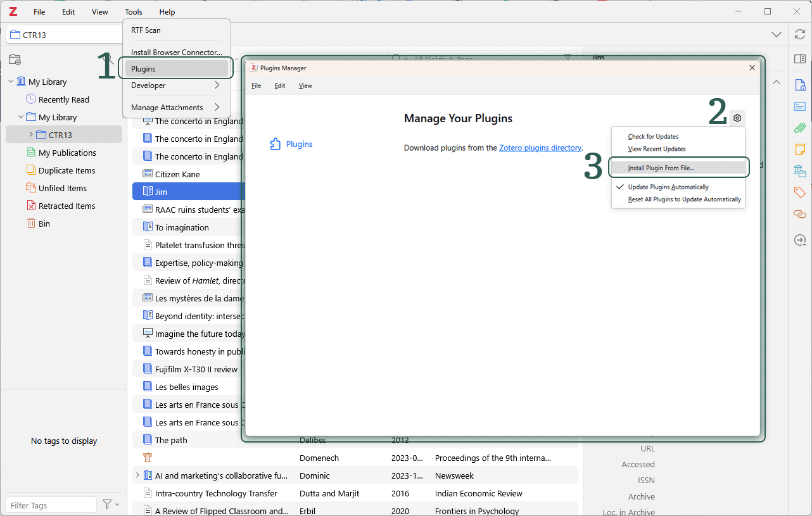Viewport: 812px width, 516px height.
Task: Open Duplicate Items collection
Action: [x=61, y=170]
